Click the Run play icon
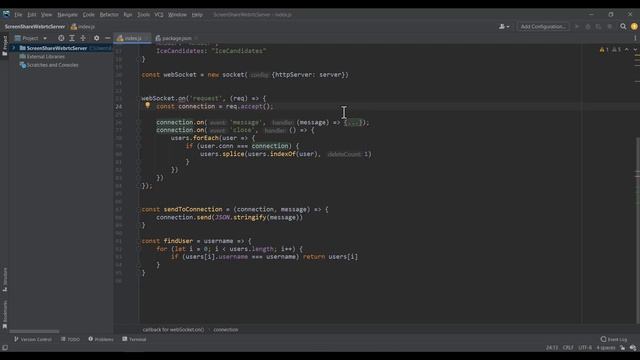Viewport: 640px width, 360px height. [577, 27]
